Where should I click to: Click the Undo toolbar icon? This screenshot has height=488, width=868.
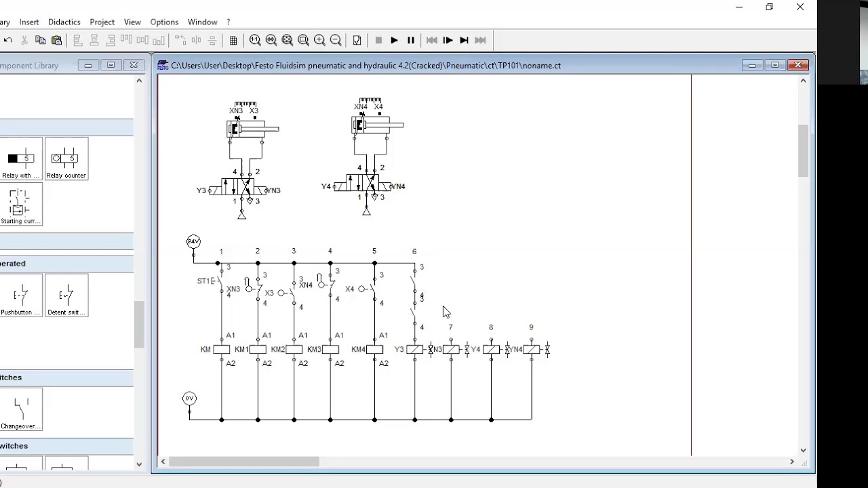click(x=8, y=41)
